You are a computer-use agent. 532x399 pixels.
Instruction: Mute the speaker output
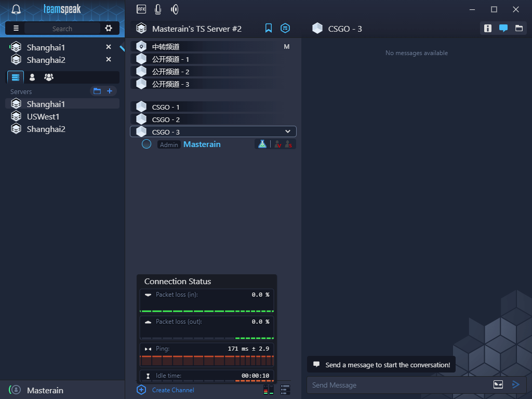[x=175, y=9]
